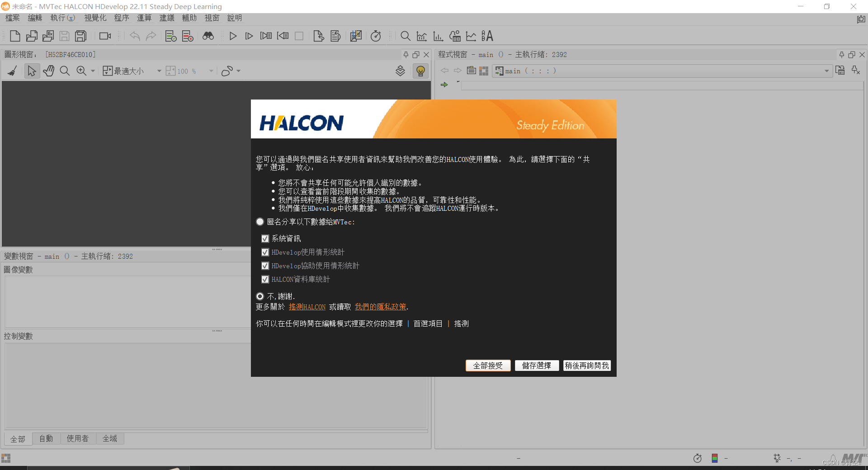Viewport: 868px width, 470px height.
Task: Select anonymous sharing with MVTec radio button
Action: point(260,222)
